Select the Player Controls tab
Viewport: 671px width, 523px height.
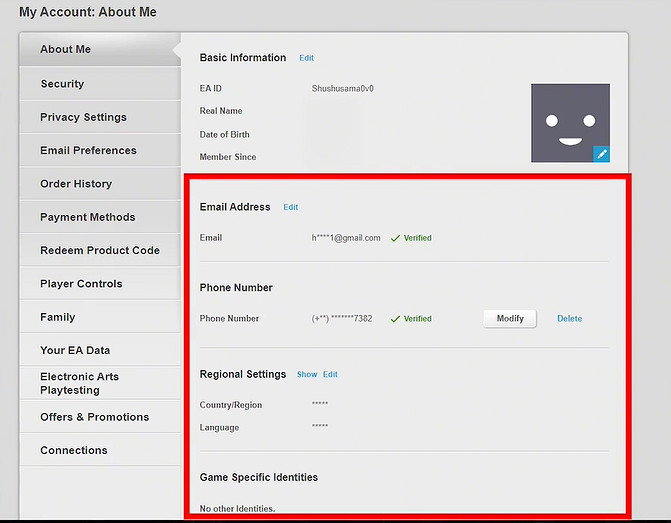[x=81, y=284]
